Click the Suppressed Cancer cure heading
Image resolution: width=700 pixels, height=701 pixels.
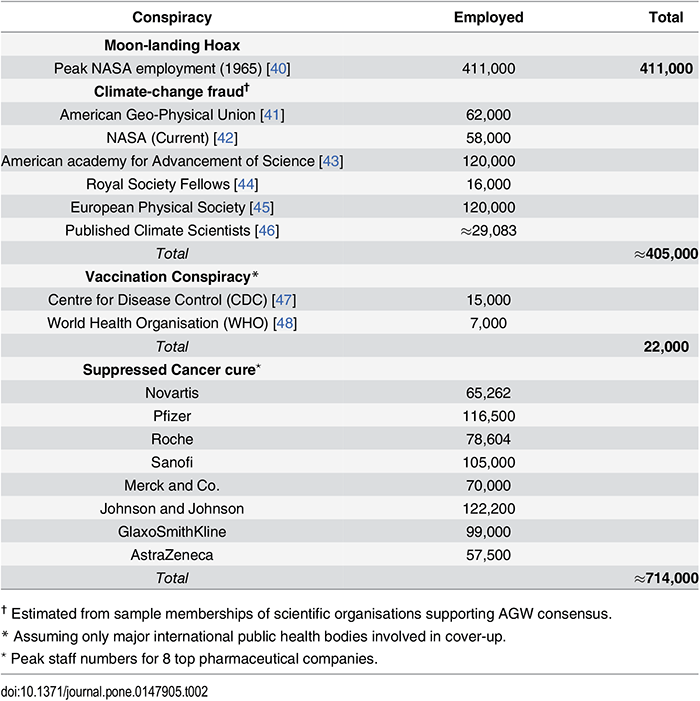171,369
